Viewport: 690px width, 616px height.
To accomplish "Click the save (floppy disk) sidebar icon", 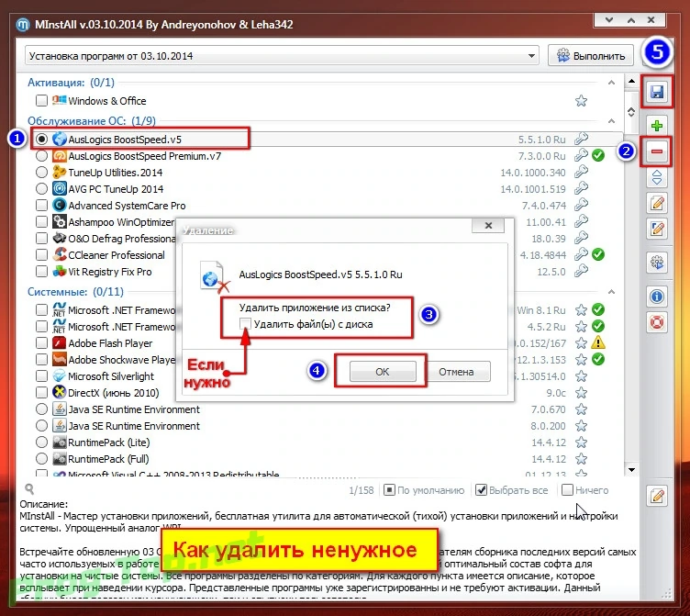I will tap(657, 92).
